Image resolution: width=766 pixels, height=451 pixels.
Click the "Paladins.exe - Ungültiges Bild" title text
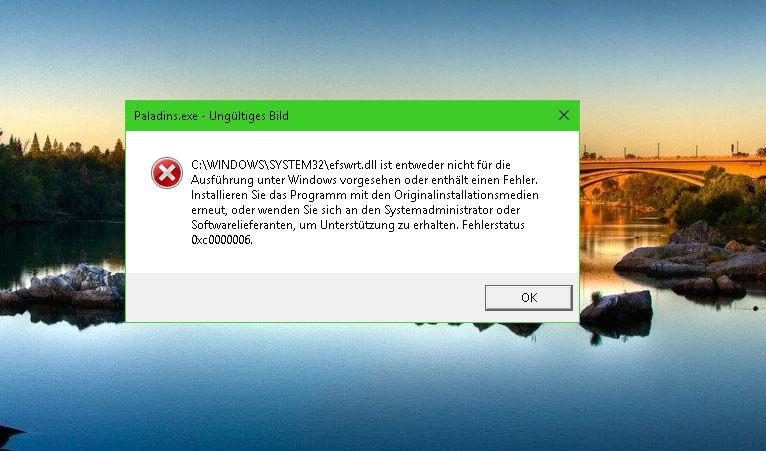pos(211,116)
